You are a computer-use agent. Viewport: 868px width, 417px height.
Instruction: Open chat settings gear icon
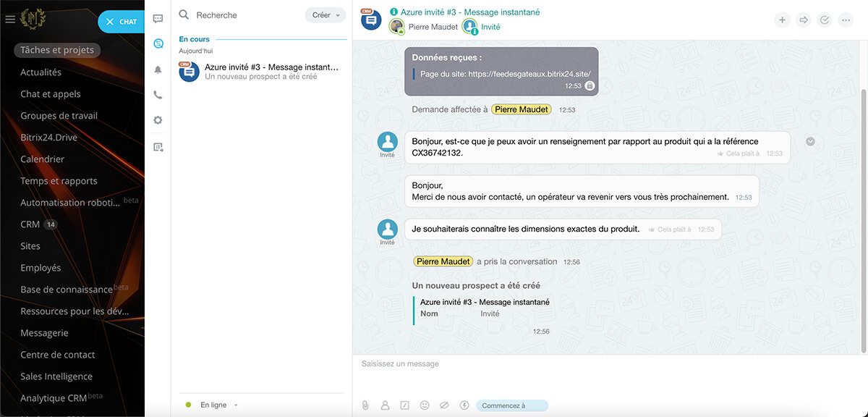click(x=158, y=120)
